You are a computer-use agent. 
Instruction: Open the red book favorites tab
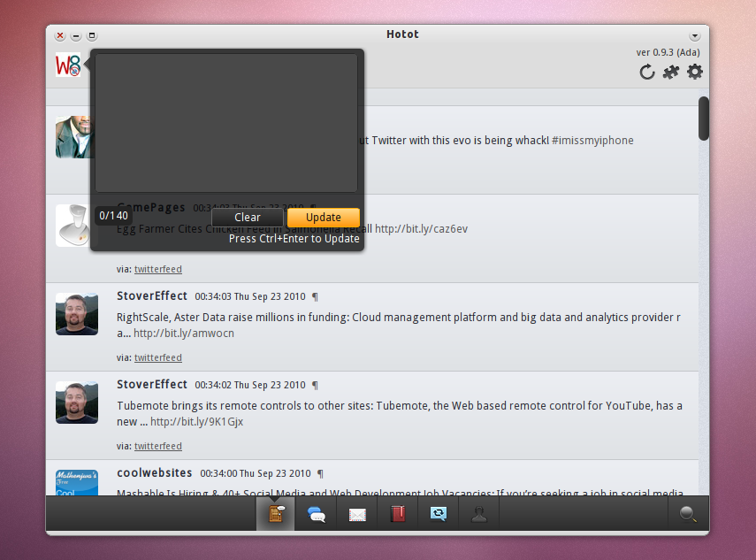(x=398, y=514)
